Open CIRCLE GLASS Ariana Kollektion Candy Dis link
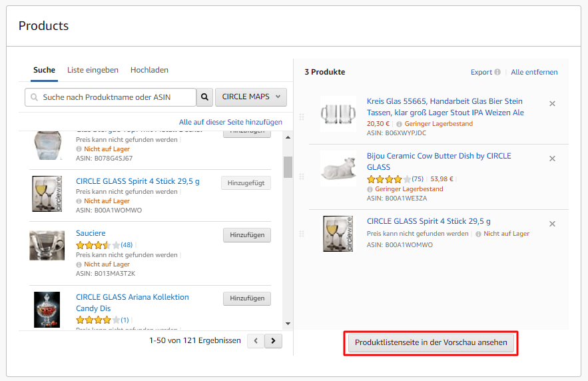This screenshot has width=588, height=381. [133, 302]
